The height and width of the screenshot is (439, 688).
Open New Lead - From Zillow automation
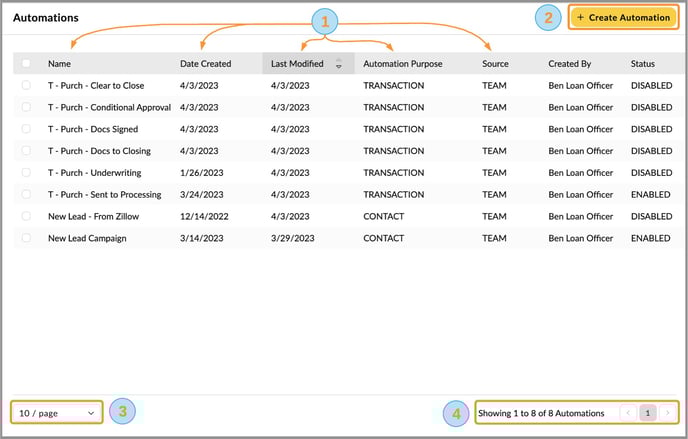[93, 216]
